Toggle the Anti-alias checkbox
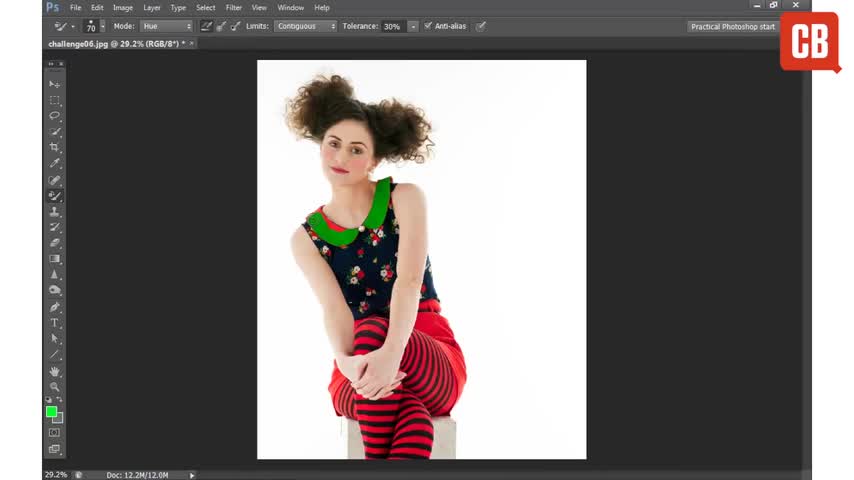The width and height of the screenshot is (854, 480). tap(428, 26)
